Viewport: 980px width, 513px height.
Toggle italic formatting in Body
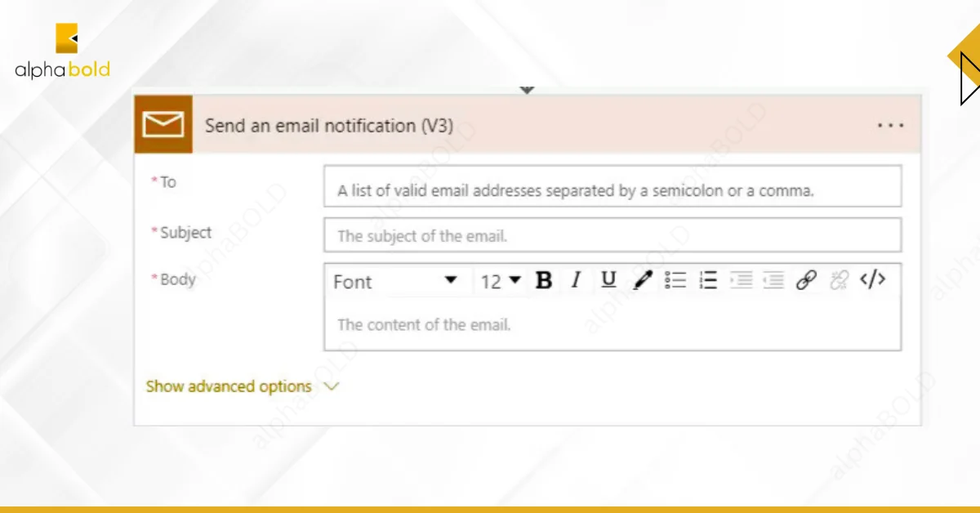(576, 281)
